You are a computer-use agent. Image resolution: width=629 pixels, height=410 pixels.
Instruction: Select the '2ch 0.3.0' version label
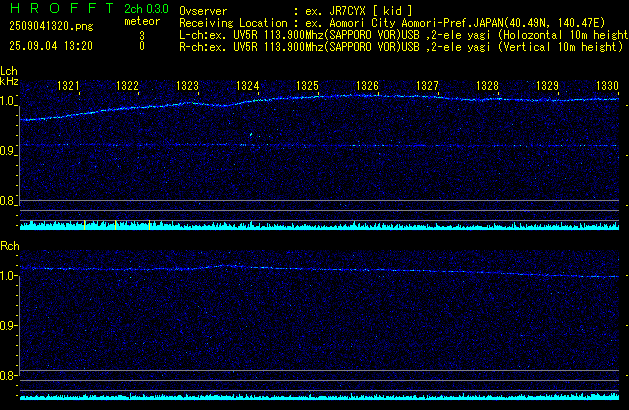tap(146, 9)
